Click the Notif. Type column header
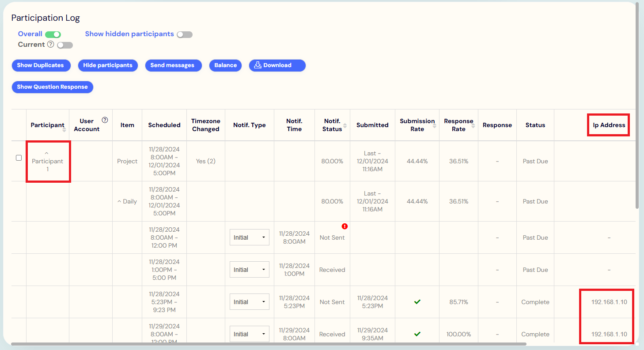The height and width of the screenshot is (350, 644). (250, 125)
